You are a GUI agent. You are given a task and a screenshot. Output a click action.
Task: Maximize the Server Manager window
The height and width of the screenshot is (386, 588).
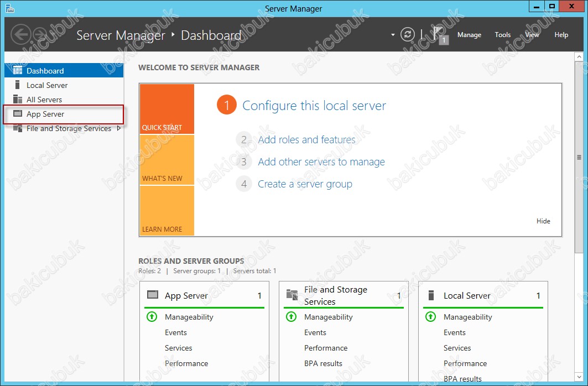coord(552,6)
